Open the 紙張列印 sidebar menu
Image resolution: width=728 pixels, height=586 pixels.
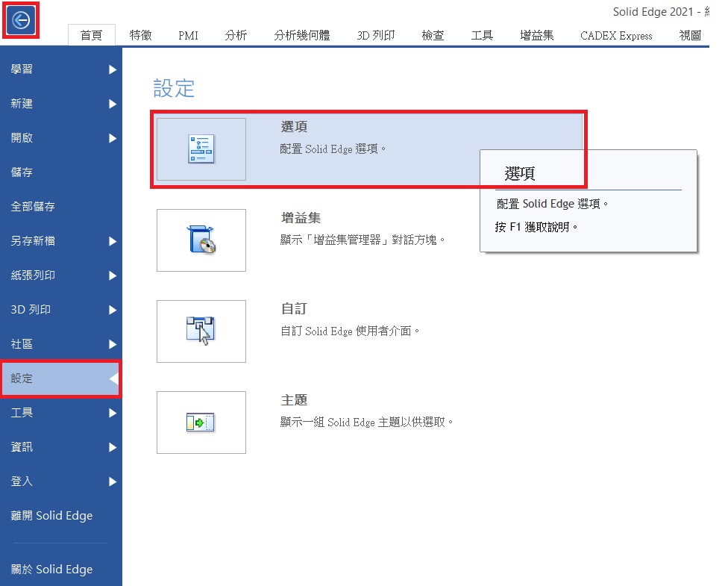coord(61,275)
